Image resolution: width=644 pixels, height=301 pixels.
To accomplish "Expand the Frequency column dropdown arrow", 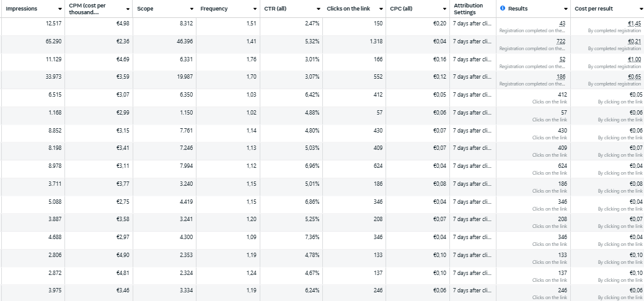I will click(255, 9).
